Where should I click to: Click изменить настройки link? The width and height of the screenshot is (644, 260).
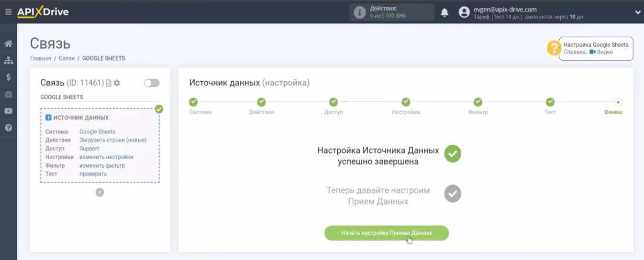tap(106, 157)
